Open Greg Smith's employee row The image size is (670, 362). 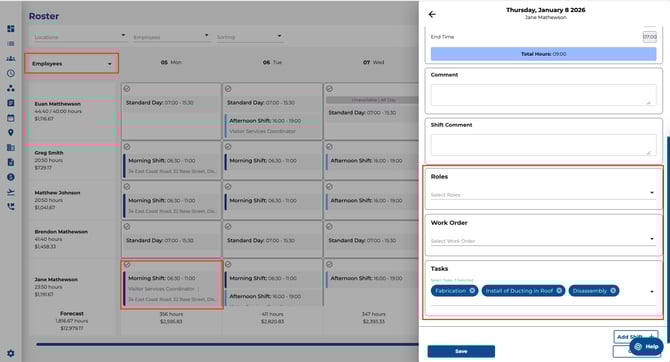[71, 160]
